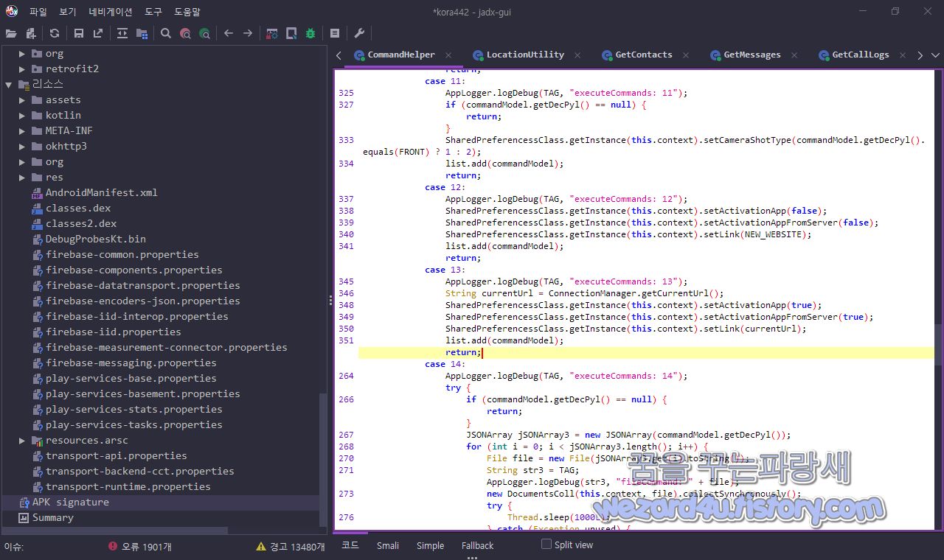Open comment search green magnifier icon

tap(204, 33)
